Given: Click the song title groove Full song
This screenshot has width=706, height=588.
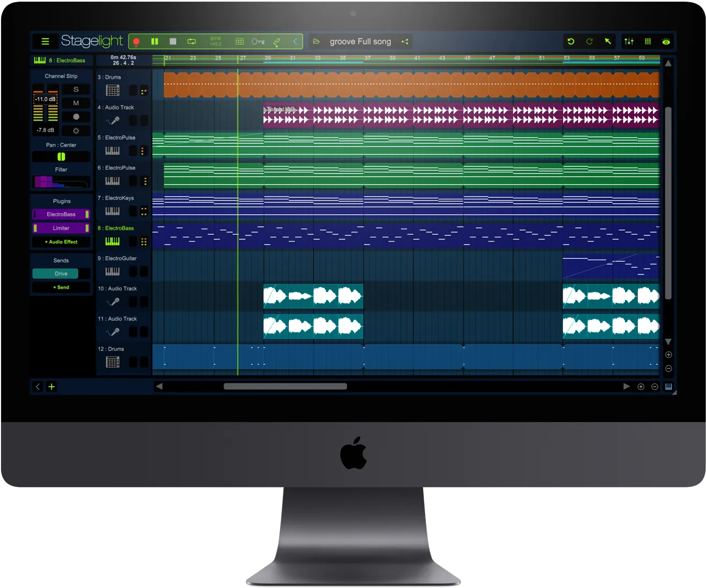Looking at the screenshot, I should click(x=360, y=41).
